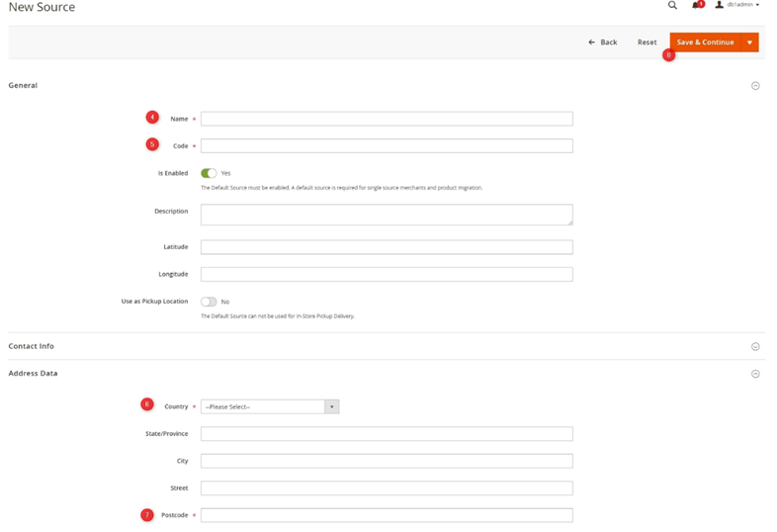Image resolution: width=777 pixels, height=532 pixels.
Task: Collapse the Address Data section chevron
Action: coord(755,374)
